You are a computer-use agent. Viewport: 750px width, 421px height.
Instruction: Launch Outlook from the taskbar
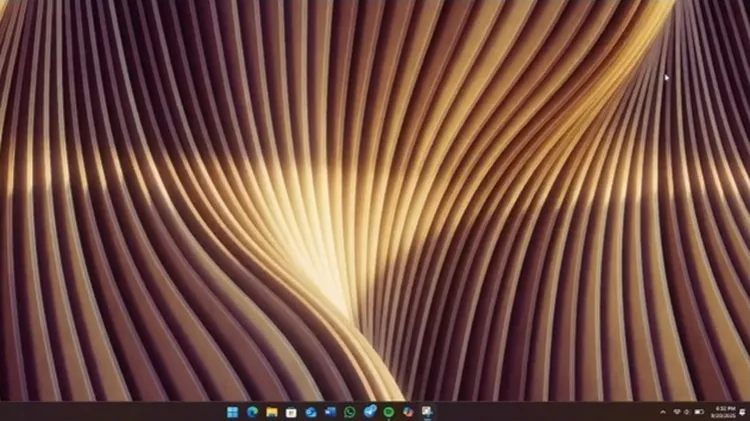311,412
